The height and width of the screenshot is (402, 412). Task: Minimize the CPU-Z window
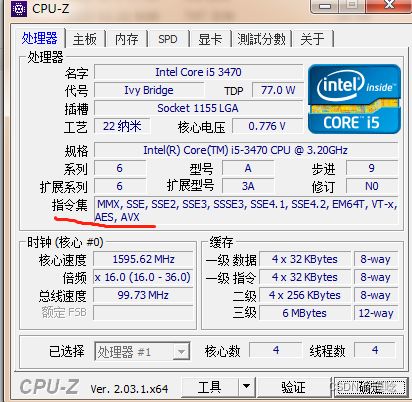(x=325, y=6)
